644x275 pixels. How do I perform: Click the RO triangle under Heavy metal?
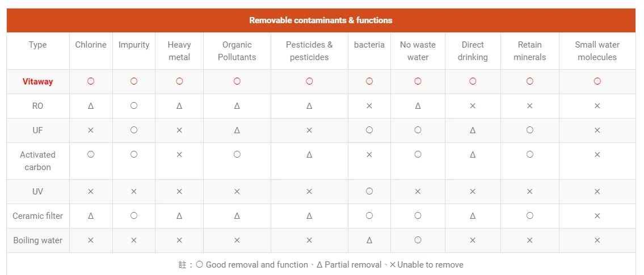click(179, 106)
